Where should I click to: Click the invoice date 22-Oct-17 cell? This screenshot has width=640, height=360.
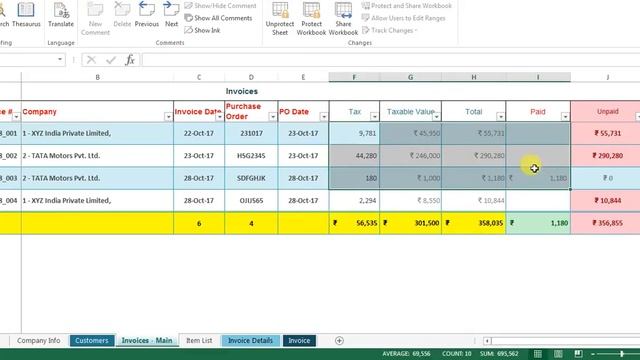199,133
